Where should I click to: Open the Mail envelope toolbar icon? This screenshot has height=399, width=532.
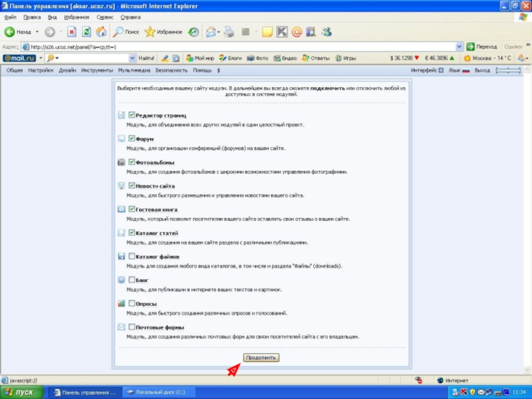click(x=211, y=31)
